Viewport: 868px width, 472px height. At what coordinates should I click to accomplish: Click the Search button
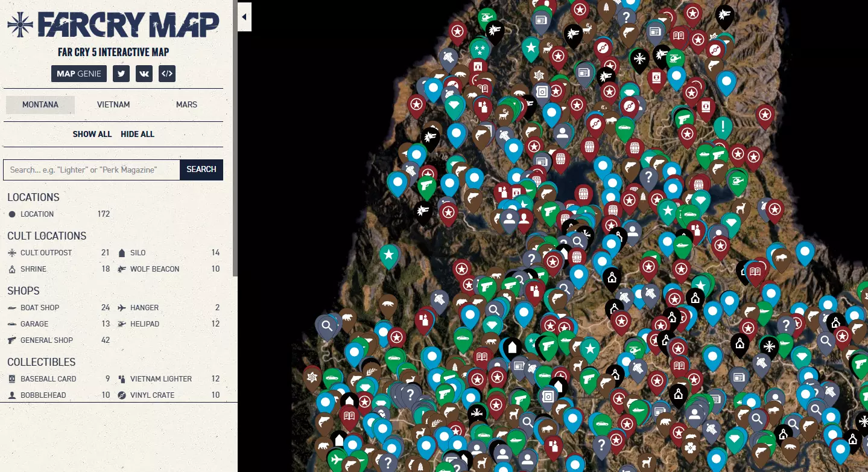click(x=201, y=170)
